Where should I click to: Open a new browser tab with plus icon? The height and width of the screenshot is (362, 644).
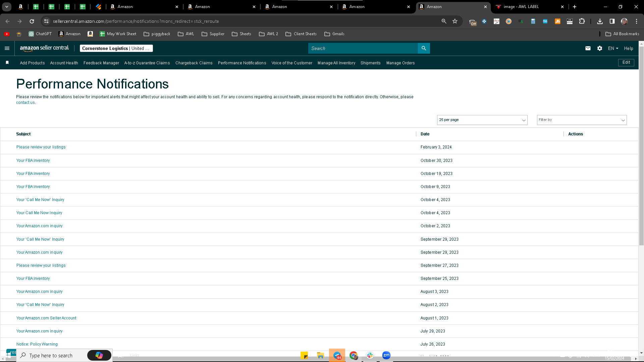pos(575,7)
